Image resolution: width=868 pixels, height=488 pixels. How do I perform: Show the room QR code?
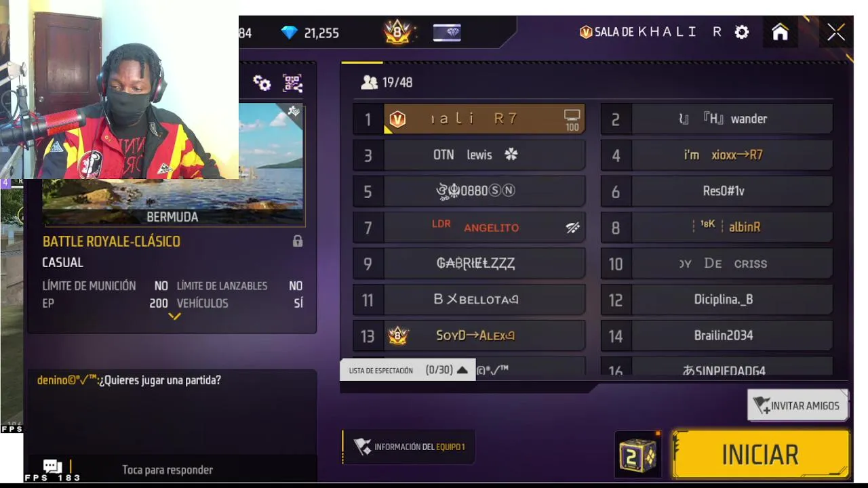tap(292, 83)
